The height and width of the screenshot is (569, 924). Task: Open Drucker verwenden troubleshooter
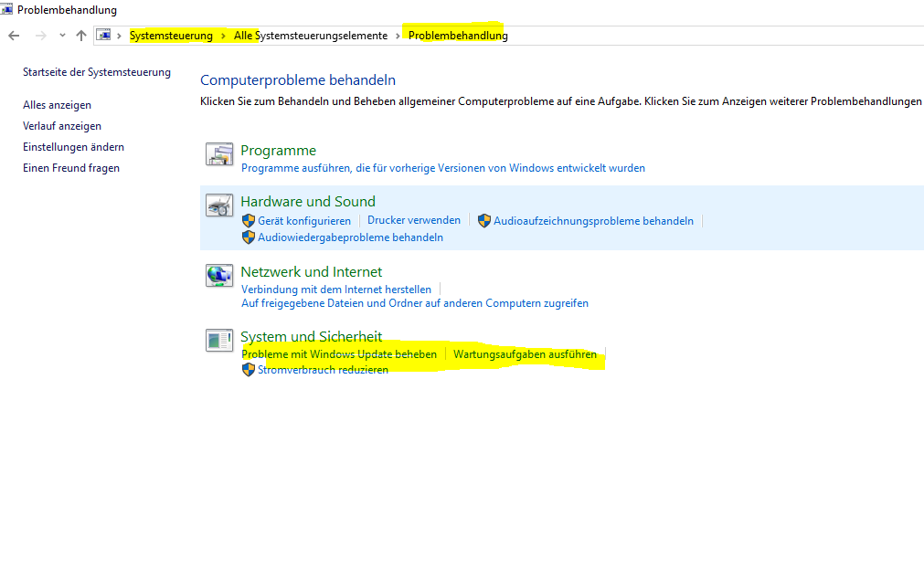click(414, 220)
